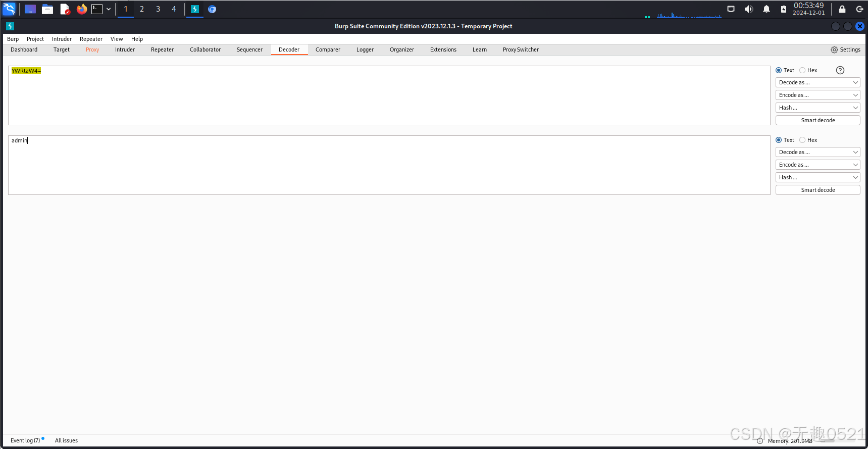The width and height of the screenshot is (868, 449).
Task: Open the View menu
Action: click(117, 39)
